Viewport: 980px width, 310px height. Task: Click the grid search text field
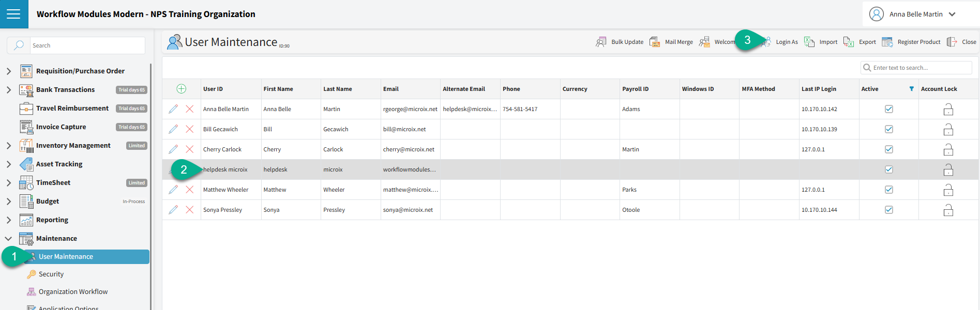tap(921, 68)
